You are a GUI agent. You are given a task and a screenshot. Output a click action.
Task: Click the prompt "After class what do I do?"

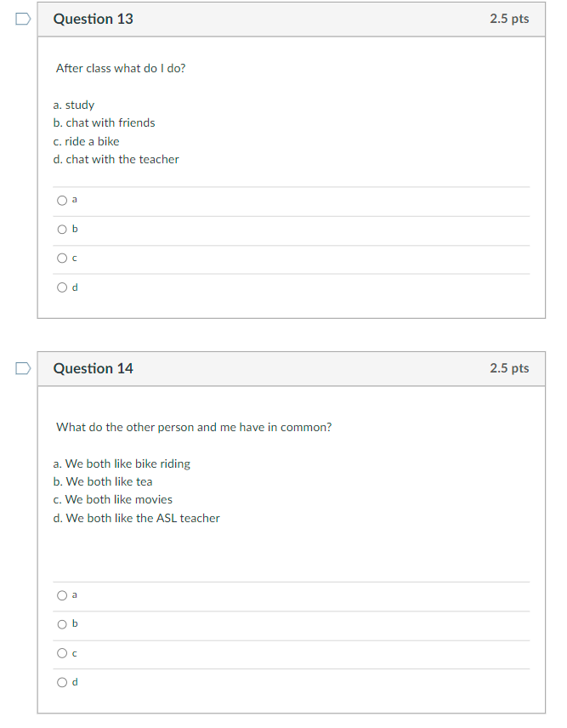coord(121,68)
